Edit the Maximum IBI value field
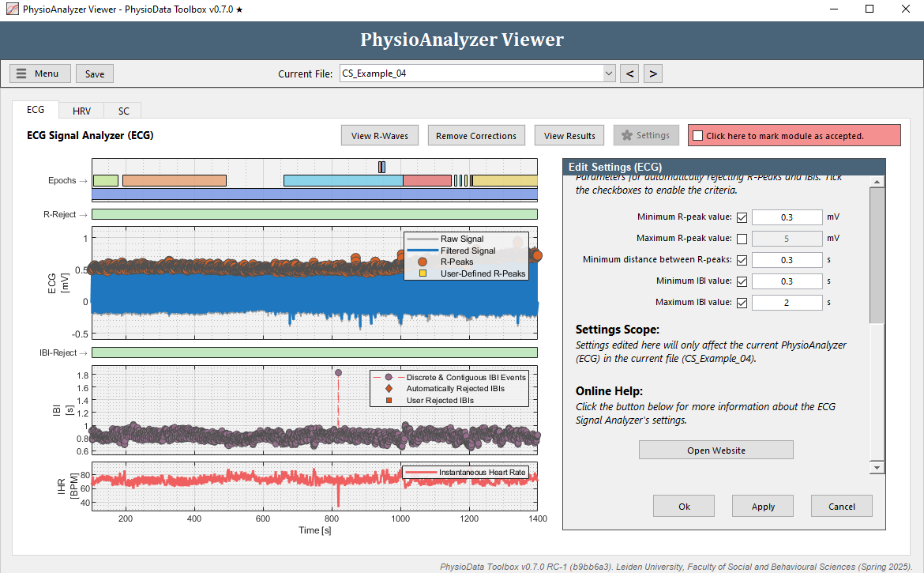Image resolution: width=924 pixels, height=573 pixels. (787, 303)
